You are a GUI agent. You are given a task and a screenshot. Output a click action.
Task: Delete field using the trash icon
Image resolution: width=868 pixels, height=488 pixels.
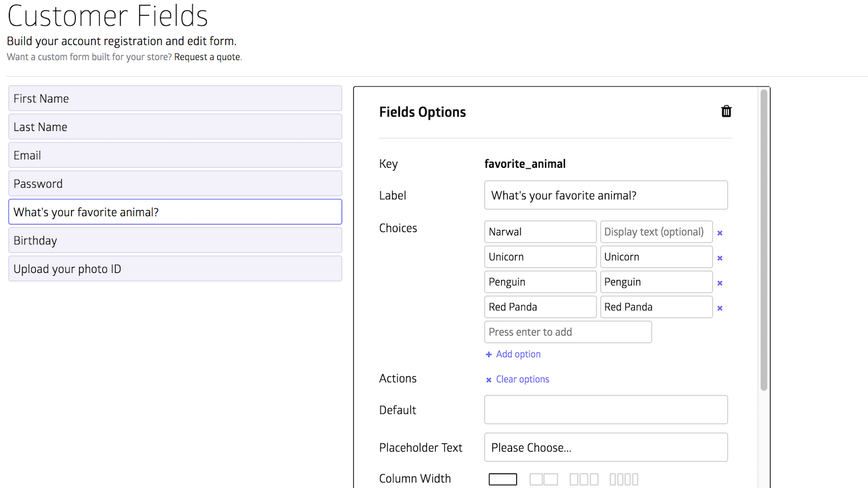tap(726, 112)
